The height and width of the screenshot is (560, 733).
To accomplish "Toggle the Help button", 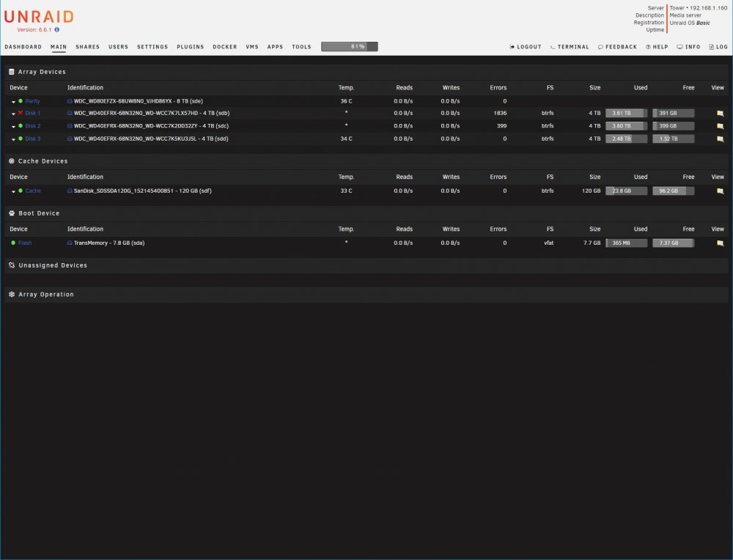I will tap(657, 47).
